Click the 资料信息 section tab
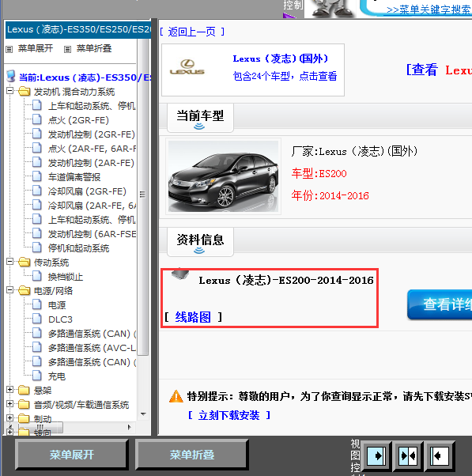The width and height of the screenshot is (472, 476). 200,242
